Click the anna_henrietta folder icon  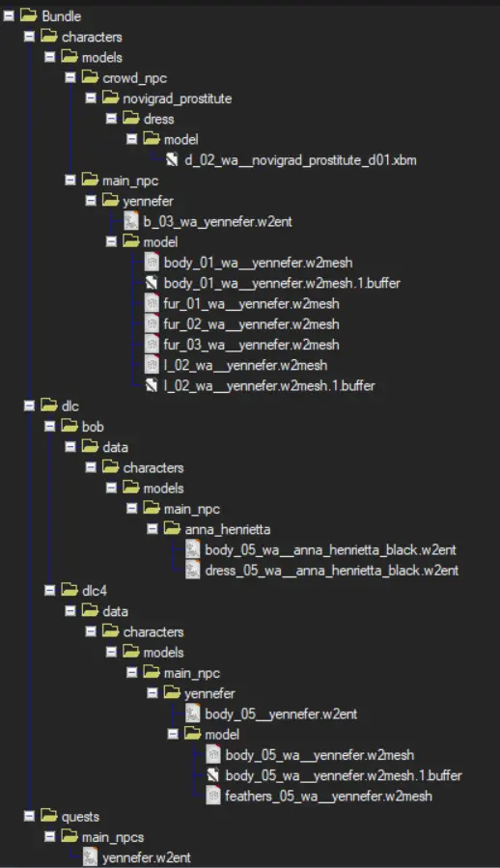click(172, 529)
